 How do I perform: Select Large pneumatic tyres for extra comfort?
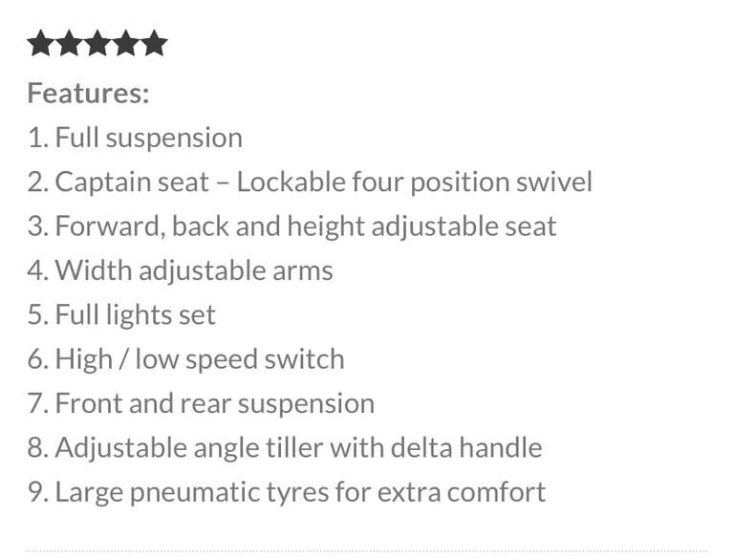click(x=287, y=492)
